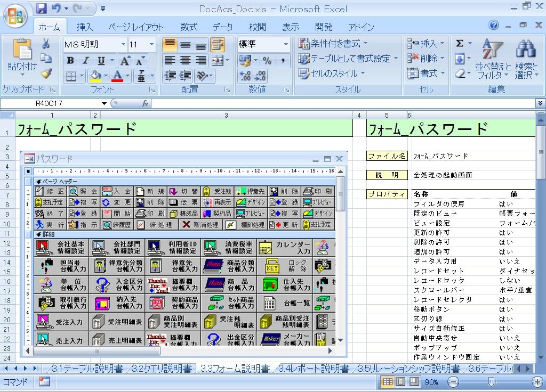This screenshot has height=392, width=546.
Task: Open Cell Styles (セルのスタイル) menu
Action: pos(332,73)
